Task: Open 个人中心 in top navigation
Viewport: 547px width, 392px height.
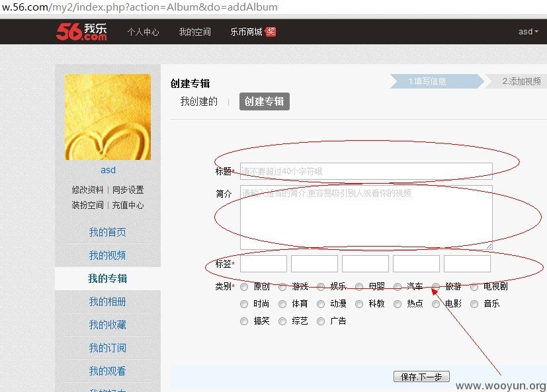Action: coord(143,32)
